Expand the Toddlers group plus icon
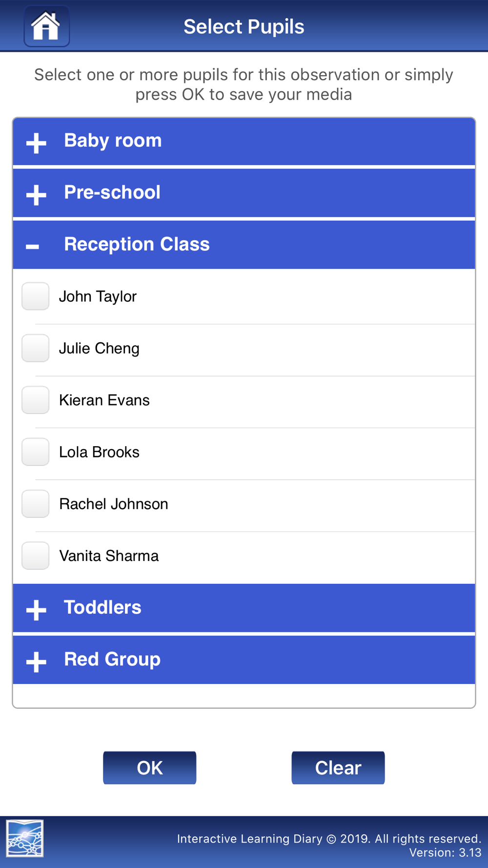This screenshot has width=488, height=868. (x=36, y=610)
